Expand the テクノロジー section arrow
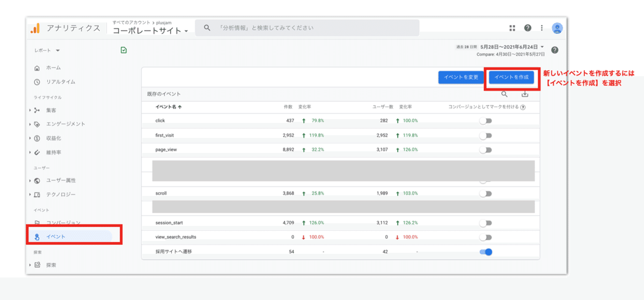The height and width of the screenshot is (300, 644). (x=30, y=194)
